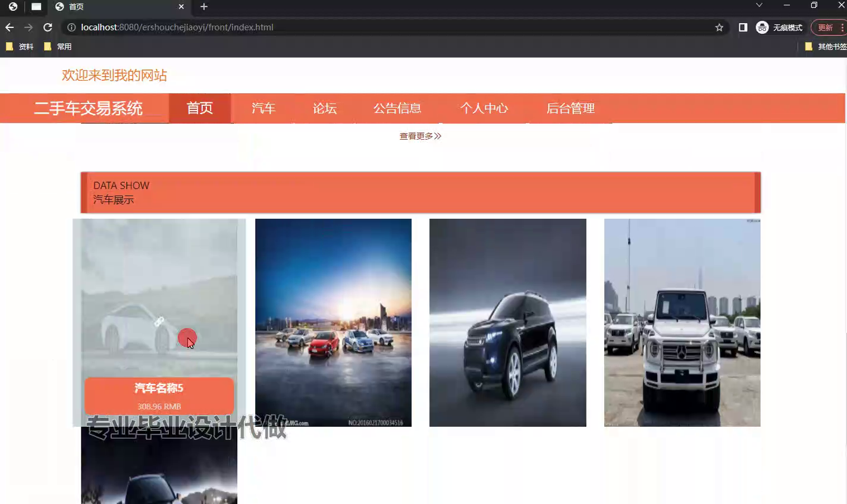The height and width of the screenshot is (504, 847).
Task: Click the 查看更多 link
Action: click(420, 136)
